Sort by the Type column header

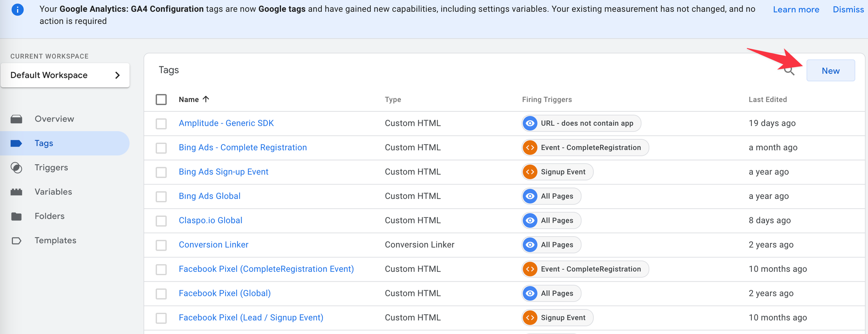pyautogui.click(x=393, y=99)
